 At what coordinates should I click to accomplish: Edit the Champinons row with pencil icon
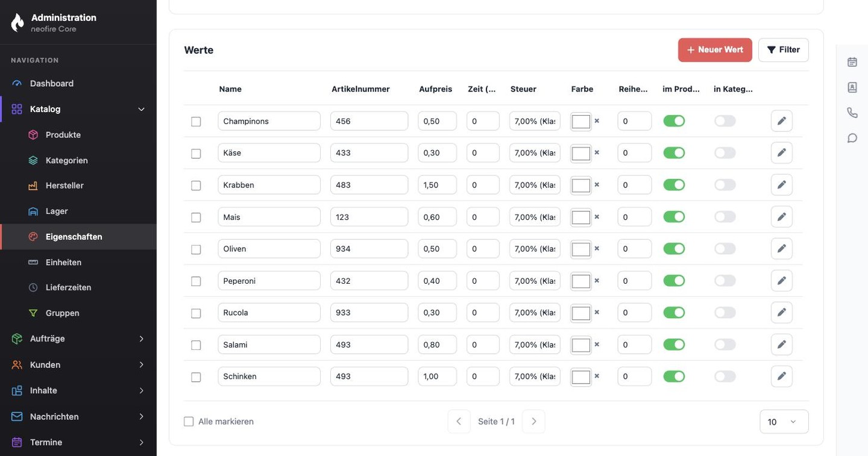coord(782,121)
